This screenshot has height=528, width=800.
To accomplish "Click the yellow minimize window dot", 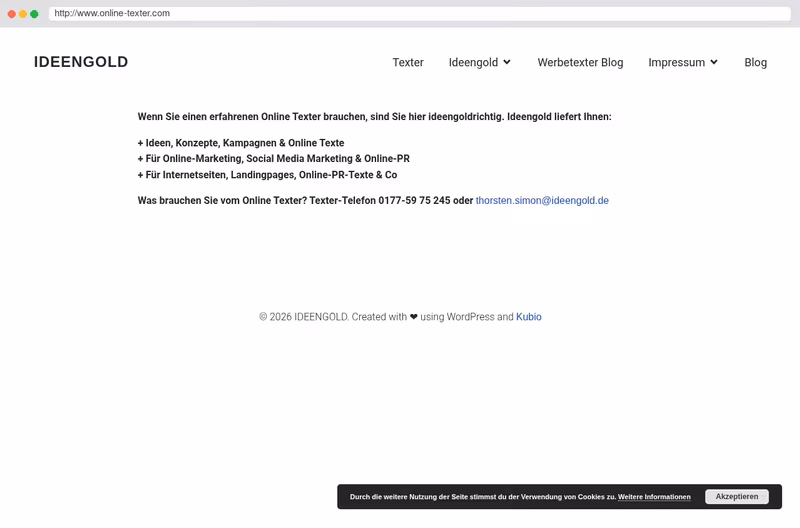I will (23, 14).
